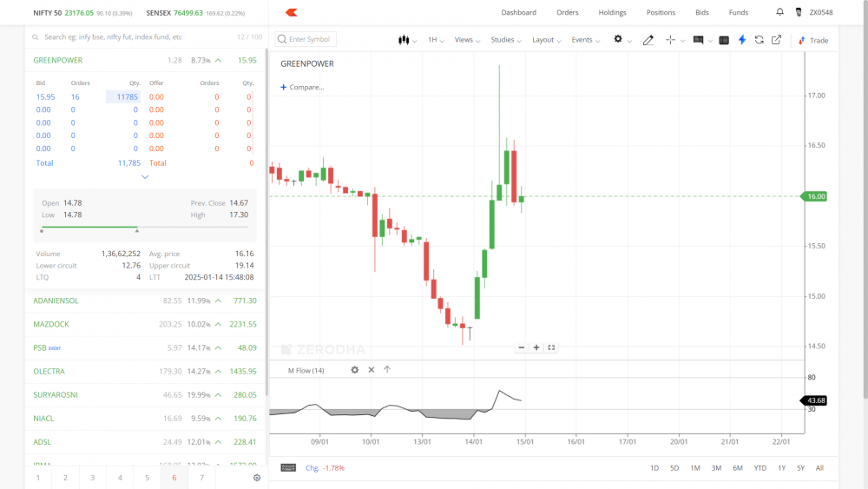Open M Flow study settings gear
The height and width of the screenshot is (489, 868).
[x=354, y=370]
